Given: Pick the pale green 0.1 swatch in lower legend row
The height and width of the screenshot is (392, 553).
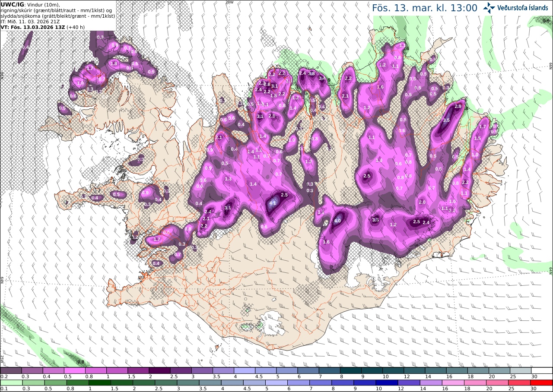Looking at the screenshot, I should tap(11, 383).
